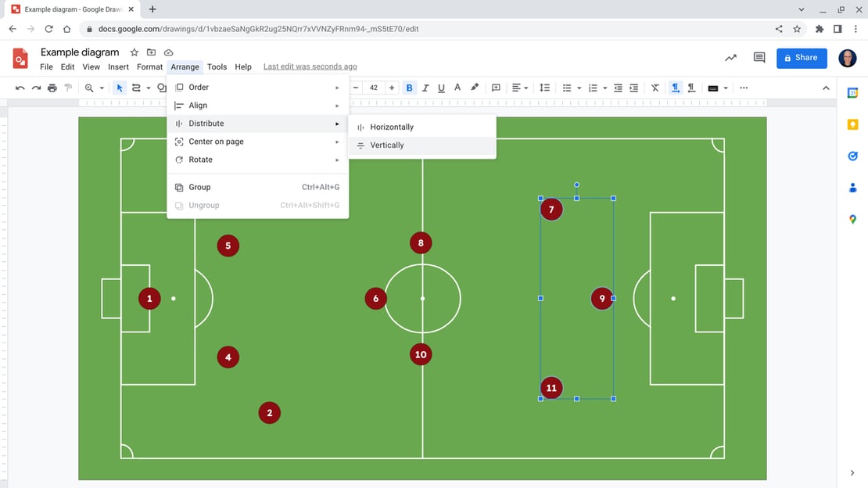Star the Example diagram document
The image size is (868, 488).
point(135,52)
